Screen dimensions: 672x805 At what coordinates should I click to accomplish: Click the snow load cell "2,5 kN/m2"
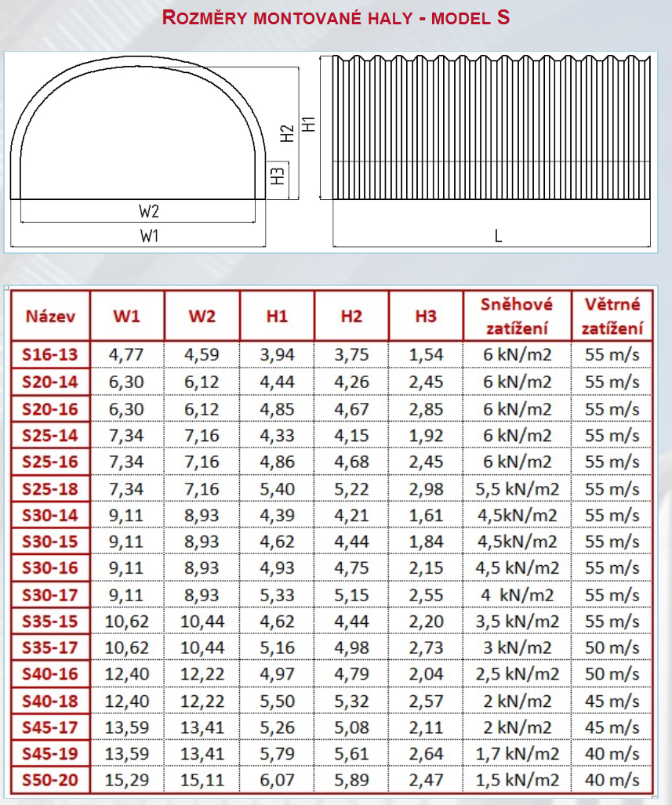(517, 673)
